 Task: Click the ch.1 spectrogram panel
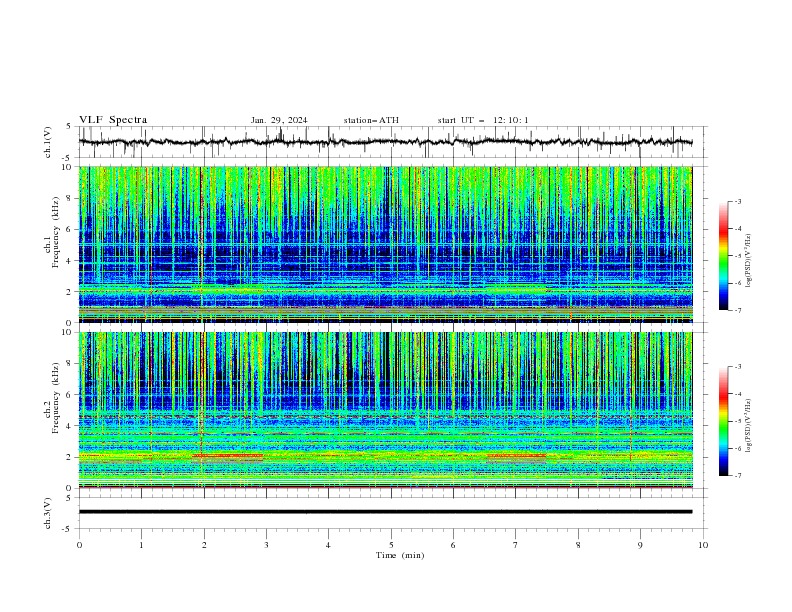click(385, 244)
